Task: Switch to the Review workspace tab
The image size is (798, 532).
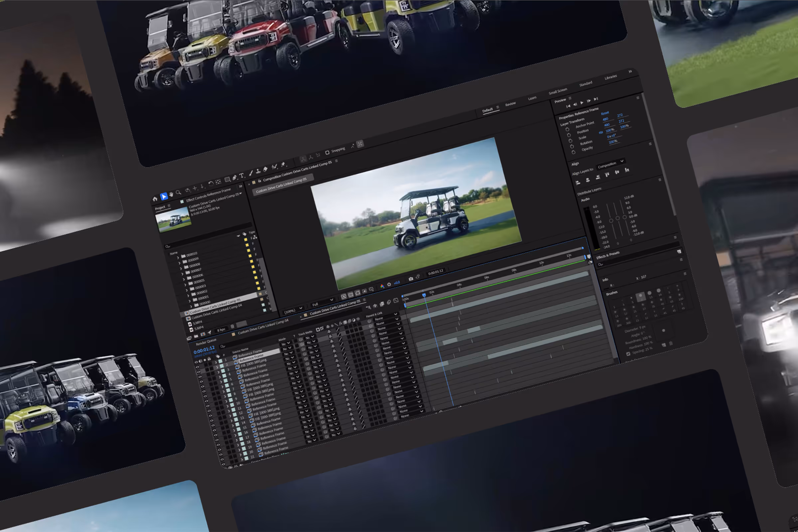Action: [x=510, y=104]
